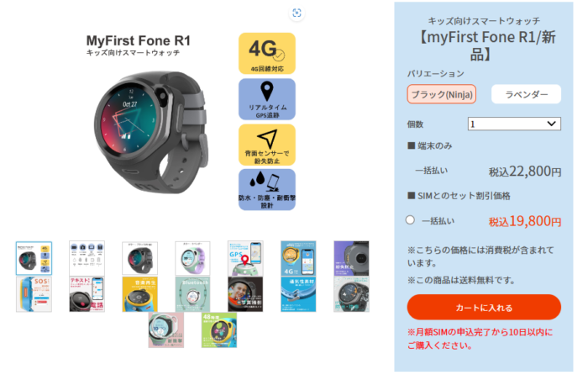Screen dimensions: 588x380
Task: Open the 4G phone app thumbnail
Action: click(x=298, y=258)
